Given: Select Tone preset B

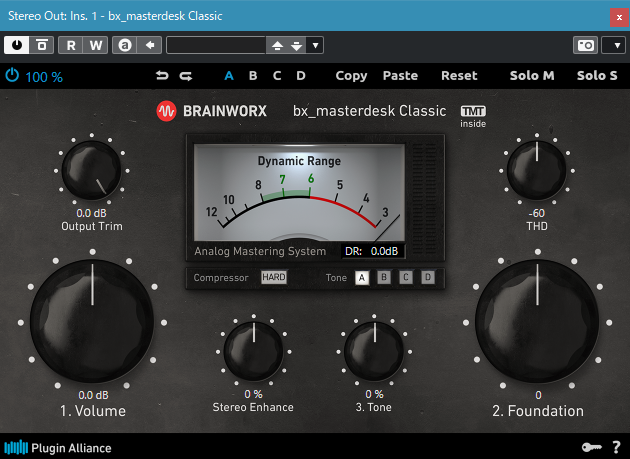Looking at the screenshot, I should [x=384, y=277].
